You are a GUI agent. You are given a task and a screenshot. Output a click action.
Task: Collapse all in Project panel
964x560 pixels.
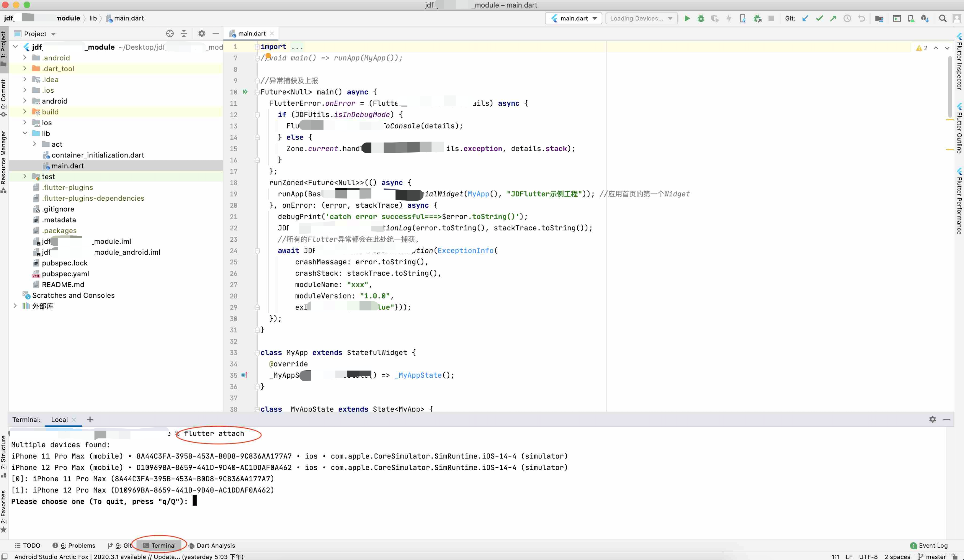(x=184, y=34)
